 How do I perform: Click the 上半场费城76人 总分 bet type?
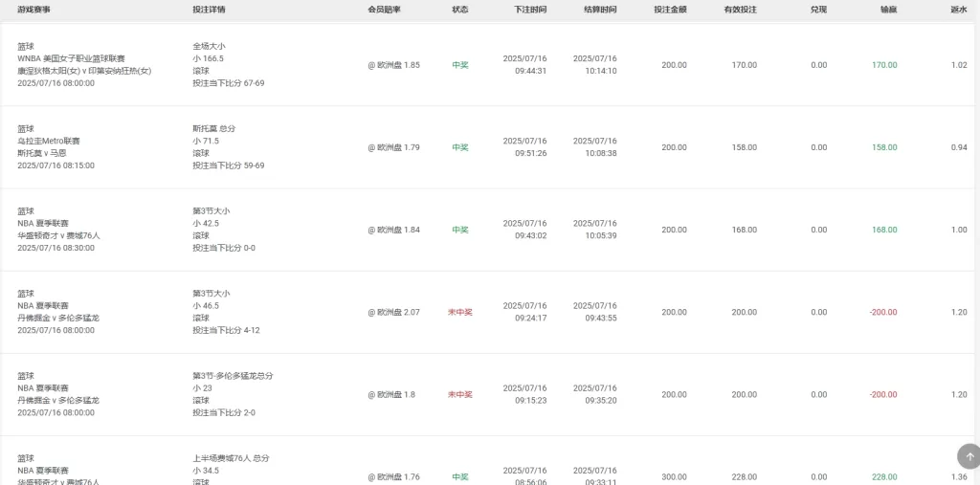pos(232,459)
